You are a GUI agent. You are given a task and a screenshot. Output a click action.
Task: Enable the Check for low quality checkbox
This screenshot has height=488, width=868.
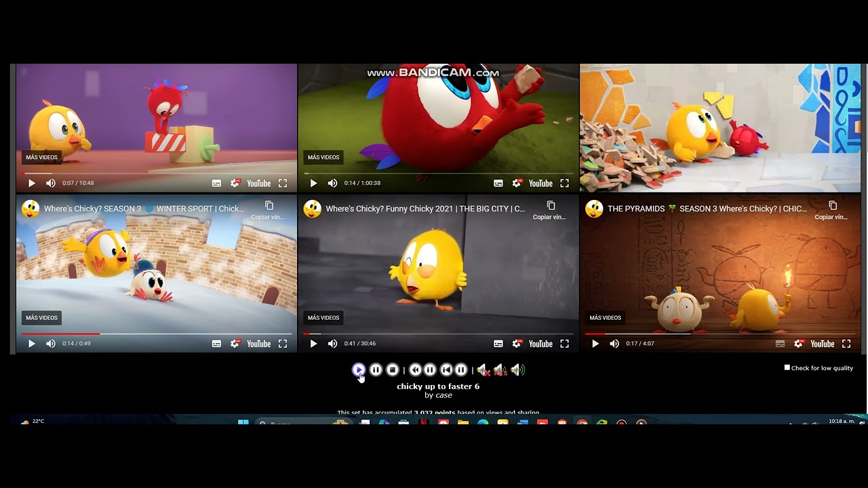point(787,367)
